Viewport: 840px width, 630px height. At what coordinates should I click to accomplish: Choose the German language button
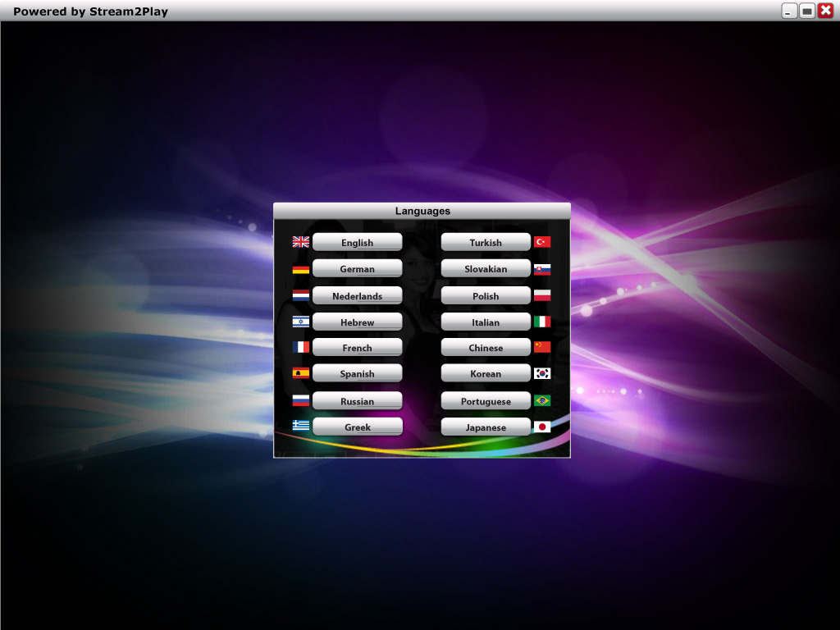(x=358, y=268)
